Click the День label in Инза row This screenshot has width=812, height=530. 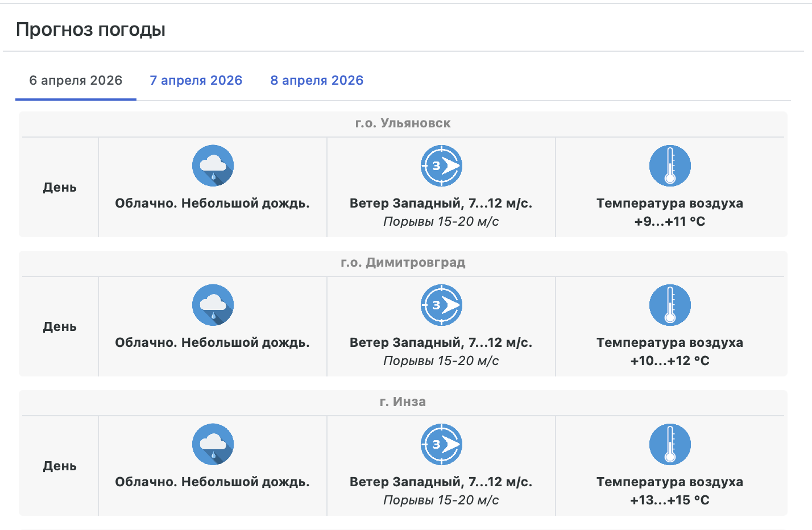(x=60, y=466)
